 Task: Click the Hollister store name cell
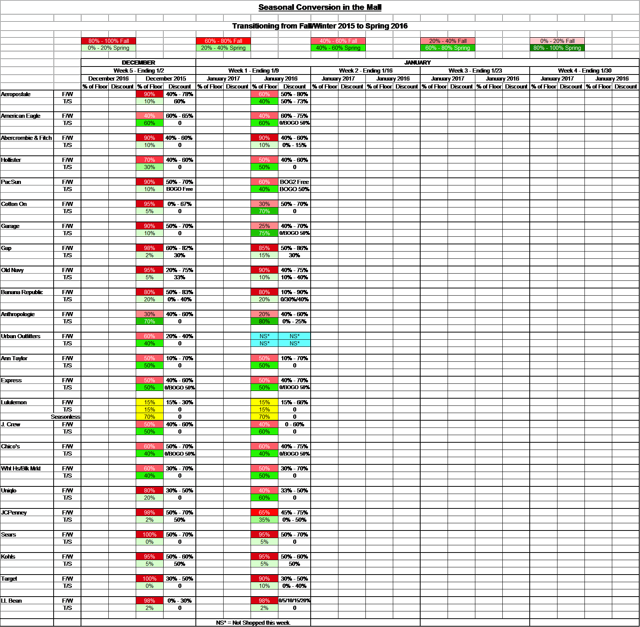[27, 160]
